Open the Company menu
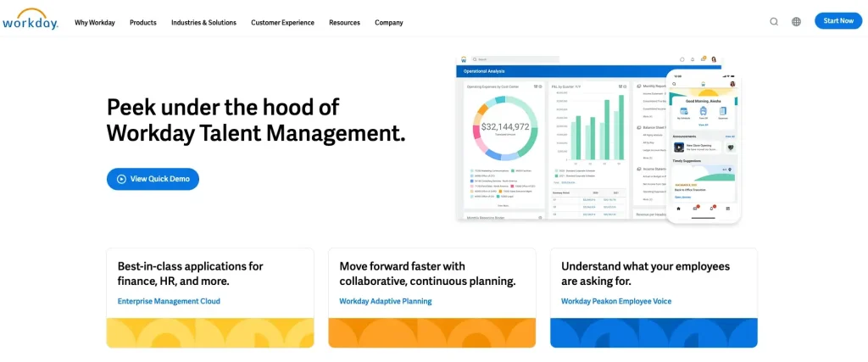This screenshot has height=362, width=868. [x=388, y=23]
